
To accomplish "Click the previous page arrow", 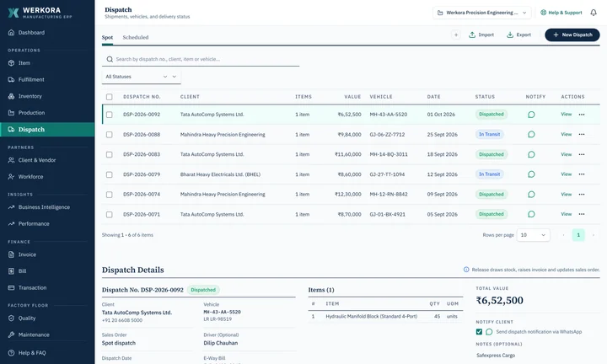I will pos(563,235).
